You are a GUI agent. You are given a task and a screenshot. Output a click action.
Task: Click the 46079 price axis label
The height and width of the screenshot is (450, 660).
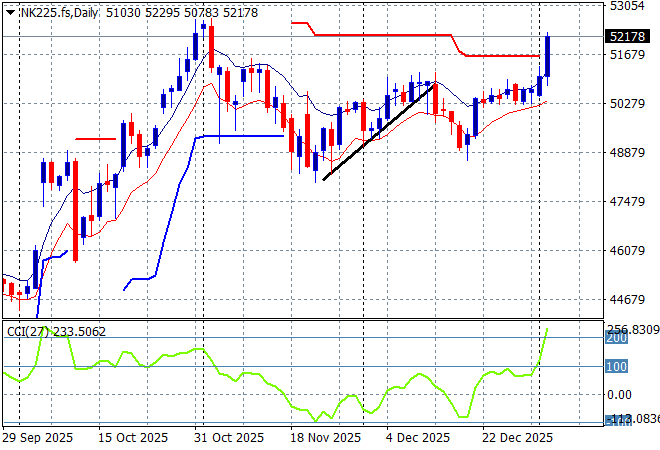click(x=627, y=250)
